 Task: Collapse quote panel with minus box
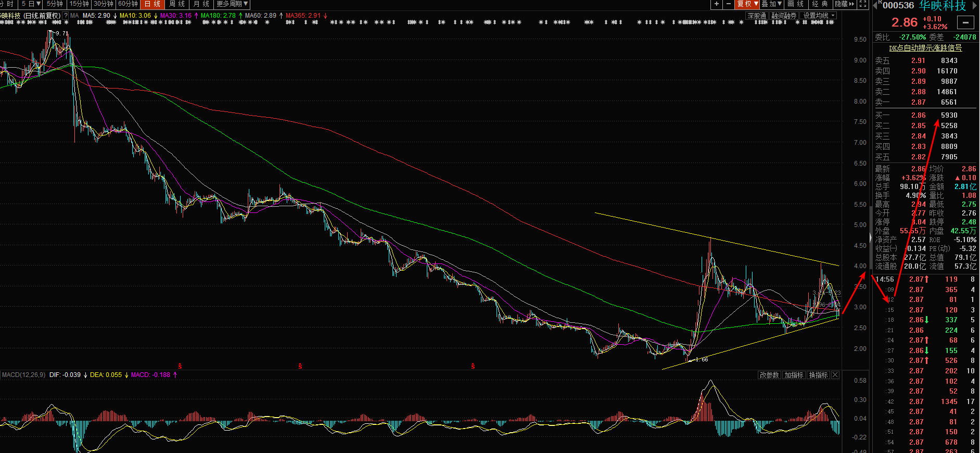[966, 22]
